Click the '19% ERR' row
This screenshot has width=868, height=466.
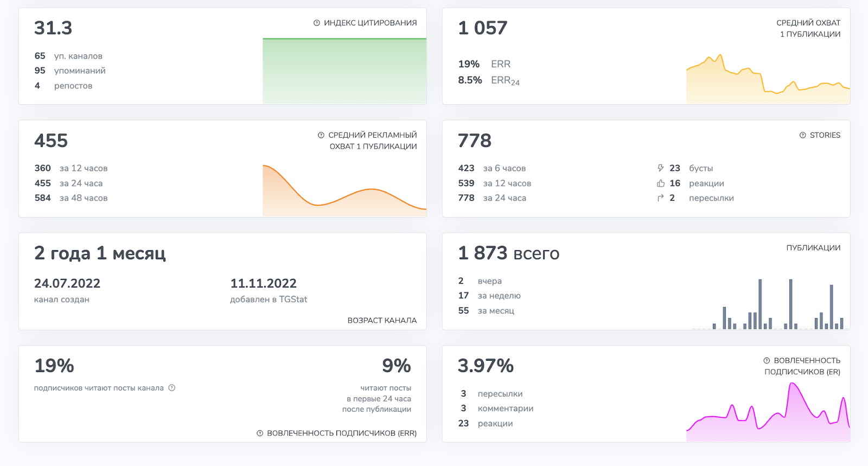[484, 64]
